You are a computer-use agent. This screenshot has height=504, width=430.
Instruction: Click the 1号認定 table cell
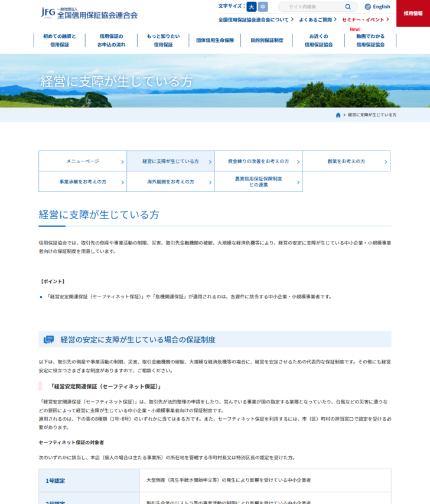coord(89,480)
